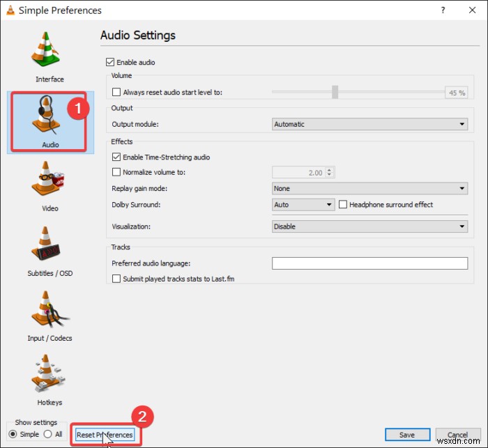Open the Interface settings cone icon
This screenshot has width=488, height=448.
(x=45, y=49)
